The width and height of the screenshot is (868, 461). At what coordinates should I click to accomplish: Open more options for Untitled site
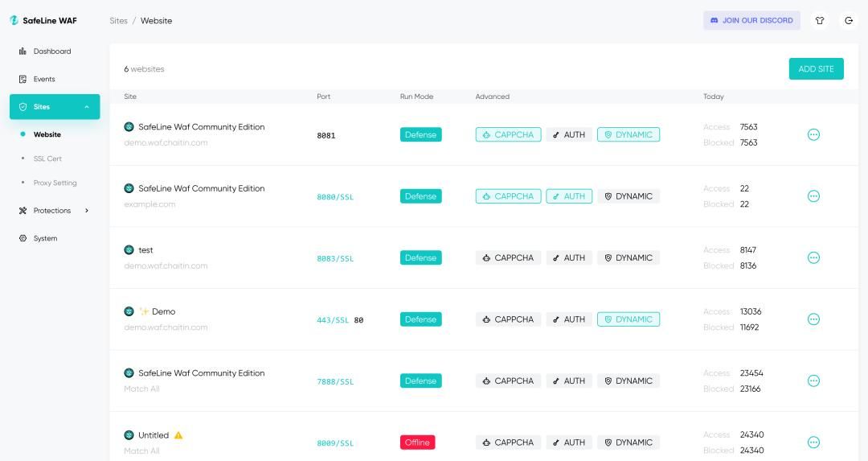coord(813,442)
